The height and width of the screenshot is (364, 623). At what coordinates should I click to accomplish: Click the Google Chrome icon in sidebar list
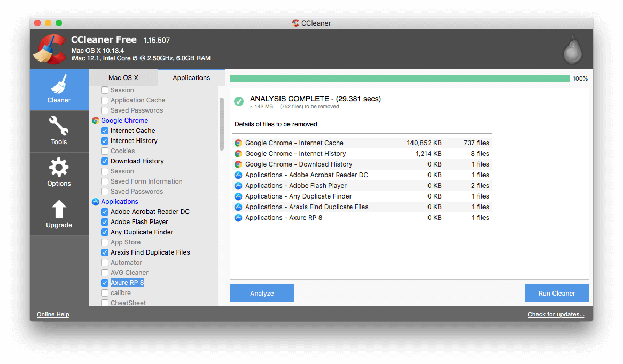(95, 121)
